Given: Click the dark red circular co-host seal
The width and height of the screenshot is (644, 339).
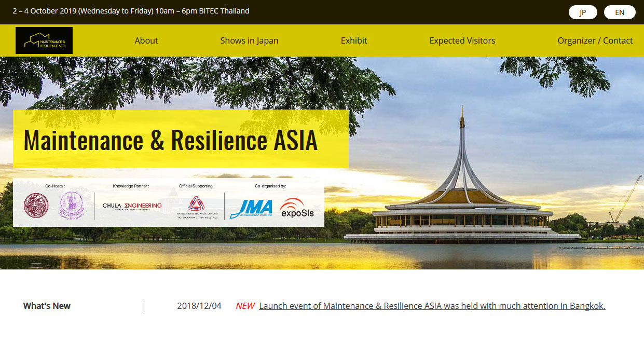Looking at the screenshot, I should 36,206.
